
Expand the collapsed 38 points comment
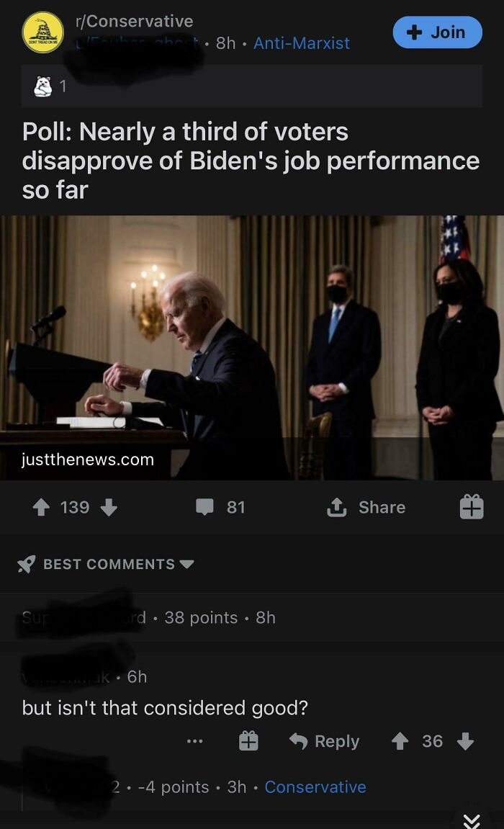click(x=252, y=617)
